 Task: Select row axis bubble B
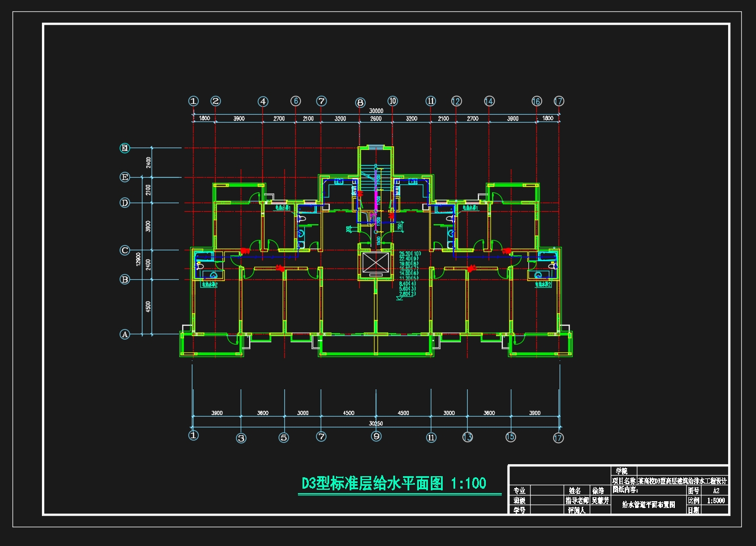pos(125,279)
